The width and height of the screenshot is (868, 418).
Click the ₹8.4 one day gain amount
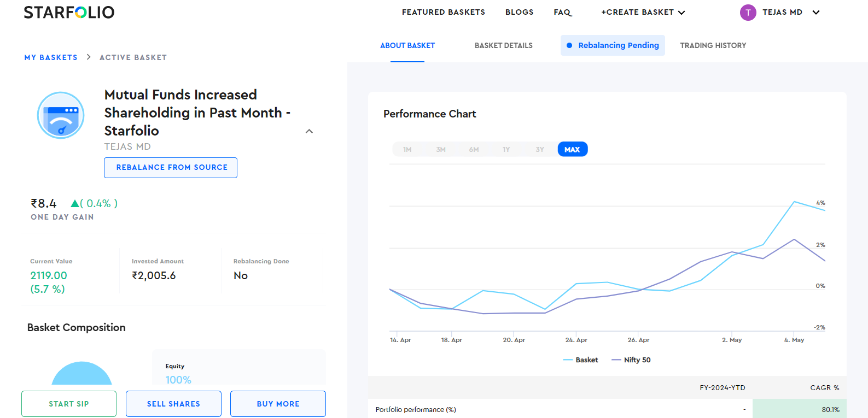click(x=44, y=203)
